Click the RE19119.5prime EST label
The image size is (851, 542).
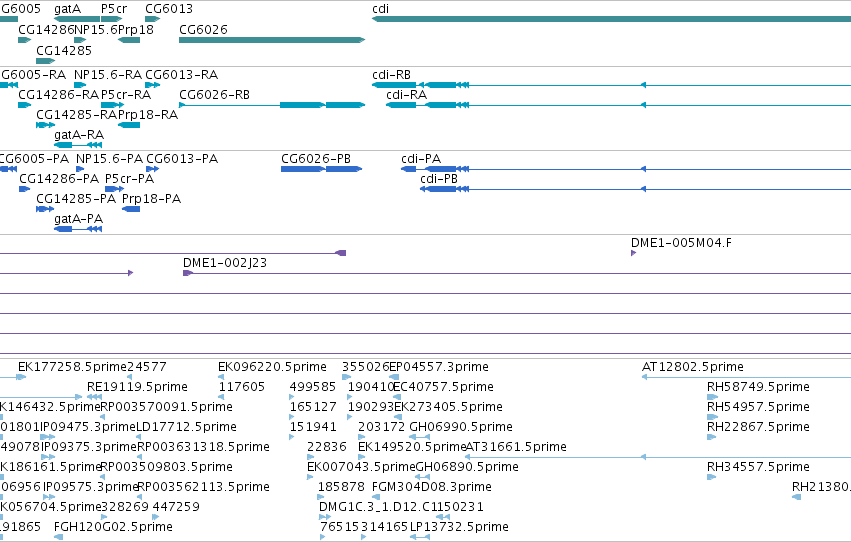(137, 386)
